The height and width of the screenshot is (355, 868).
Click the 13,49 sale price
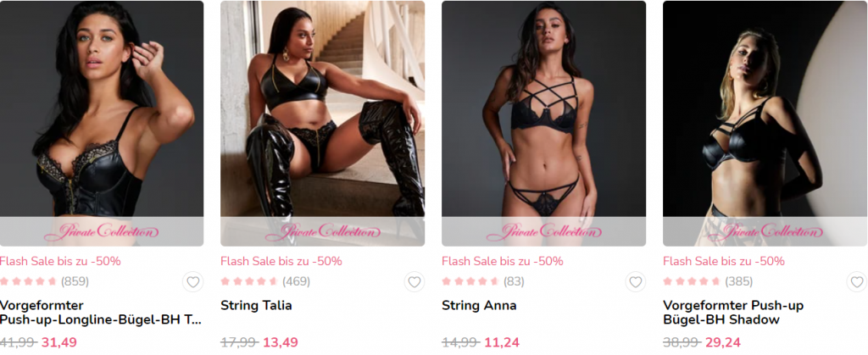coord(280,342)
